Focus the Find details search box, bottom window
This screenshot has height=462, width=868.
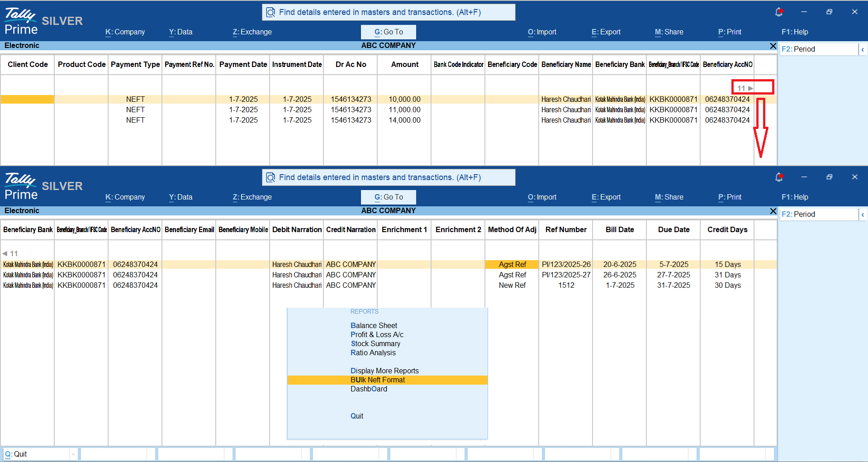389,177
